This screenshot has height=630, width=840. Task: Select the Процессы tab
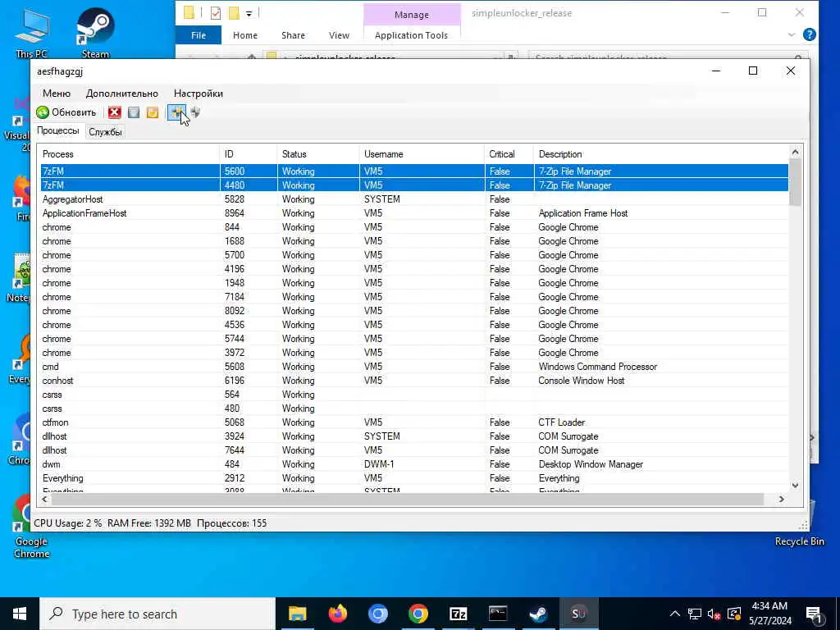point(58,130)
